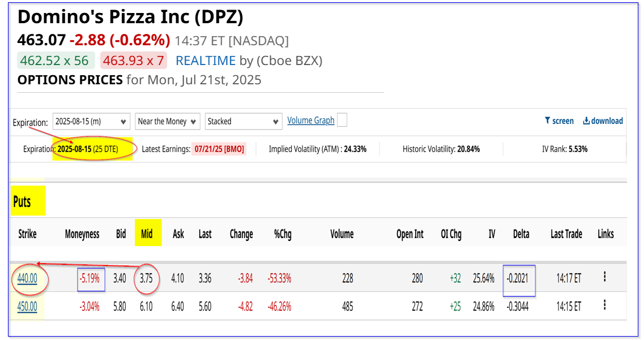Click the download arrow icon
This screenshot has width=644, height=340.
586,120
